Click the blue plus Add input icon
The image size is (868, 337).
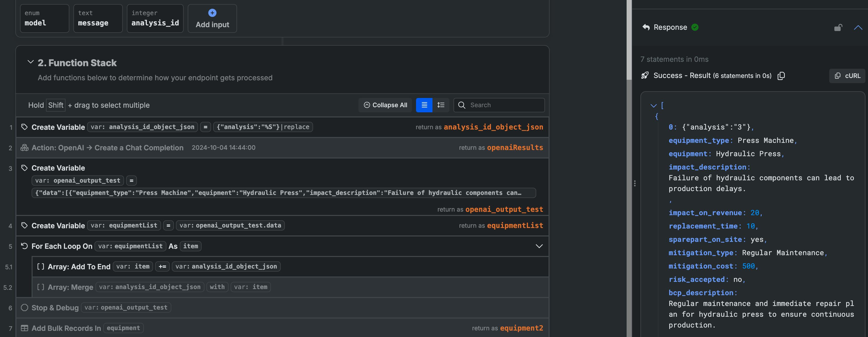[212, 13]
